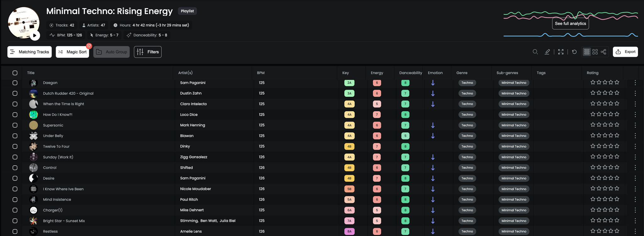This screenshot has height=236, width=644.
Task: Expand to fullscreen with the arrows icon
Action: [561, 52]
